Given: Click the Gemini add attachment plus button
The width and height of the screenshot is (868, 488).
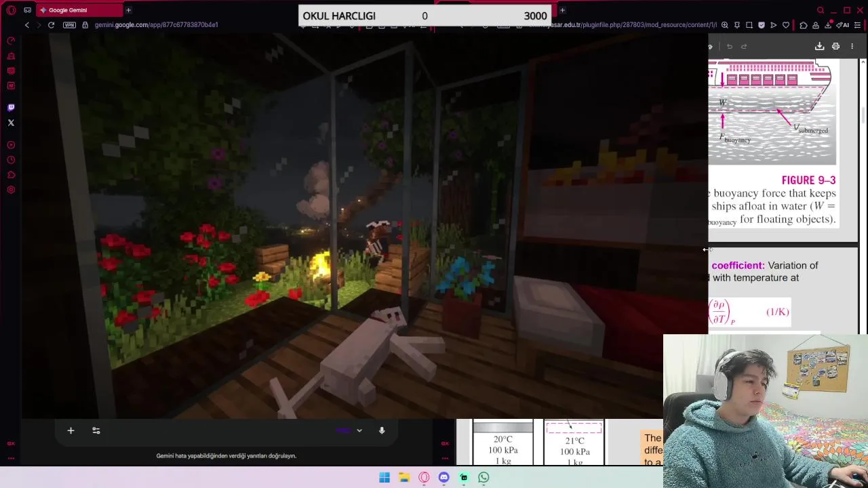Looking at the screenshot, I should coord(71,430).
